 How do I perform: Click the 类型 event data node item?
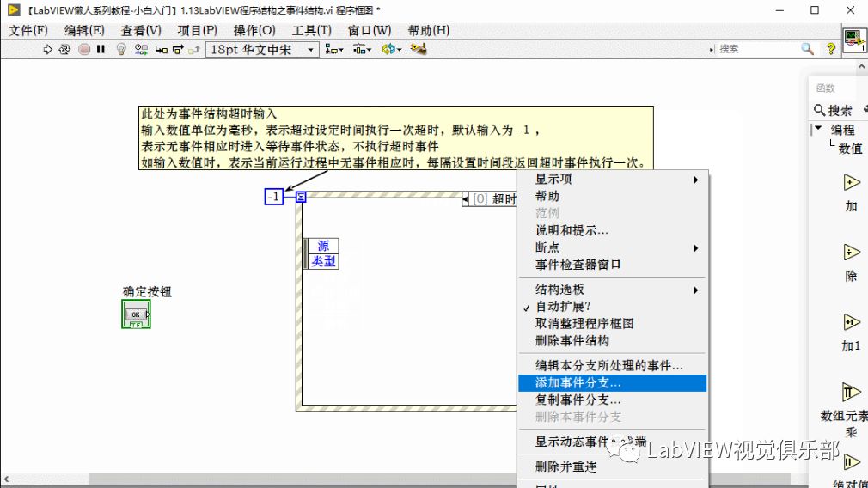click(323, 261)
